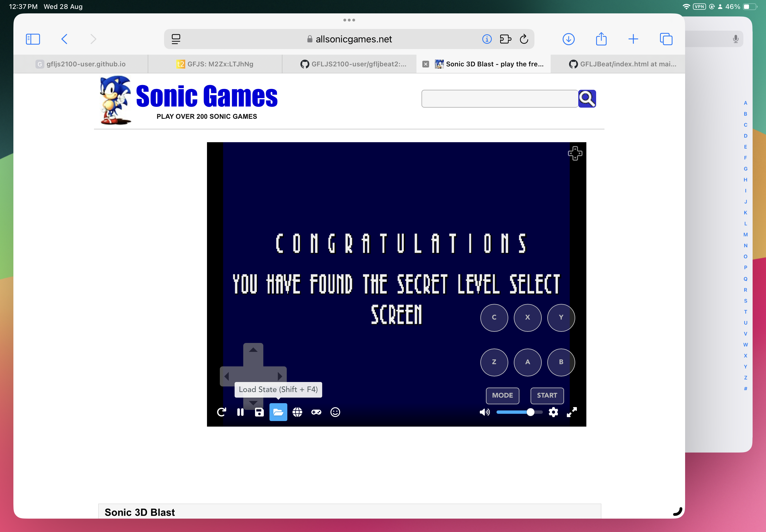Open multitasking three-dots menu at top
766x532 pixels.
[x=349, y=20]
